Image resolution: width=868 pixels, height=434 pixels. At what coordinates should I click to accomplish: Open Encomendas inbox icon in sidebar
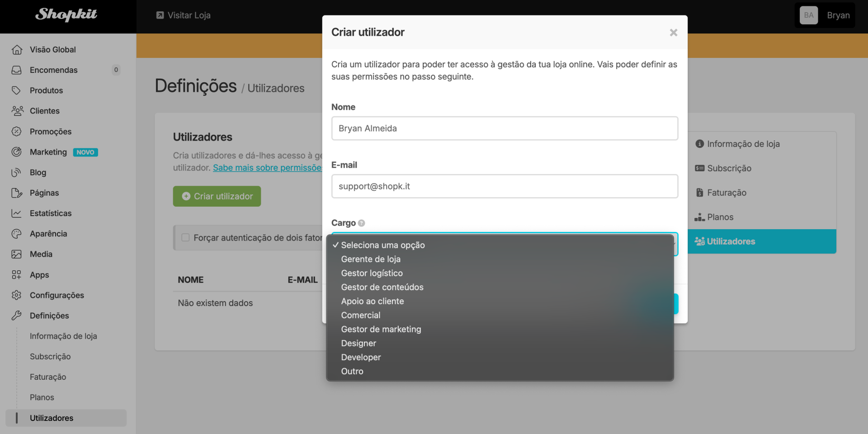tap(17, 70)
